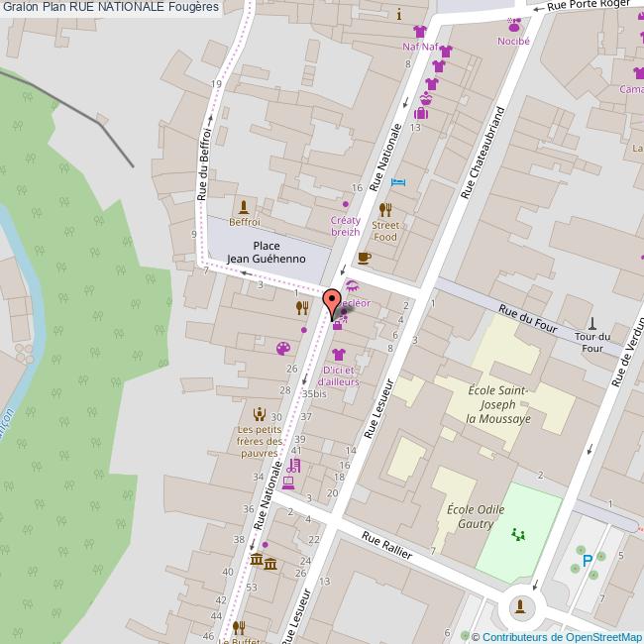Screen dimensions: 644x644
Task: Click the playground icon in green park
Action: (x=516, y=534)
